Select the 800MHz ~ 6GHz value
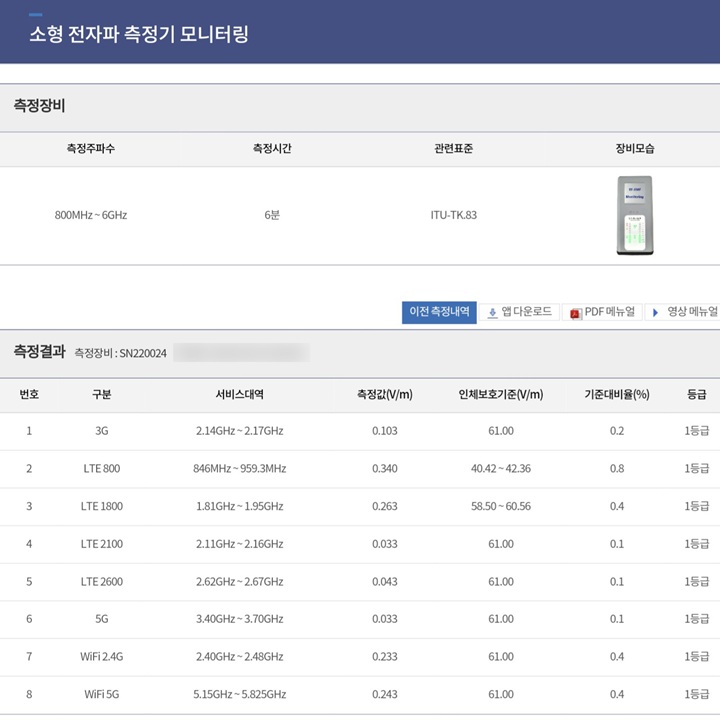Viewport: 720px width, 720px height. pos(90,215)
